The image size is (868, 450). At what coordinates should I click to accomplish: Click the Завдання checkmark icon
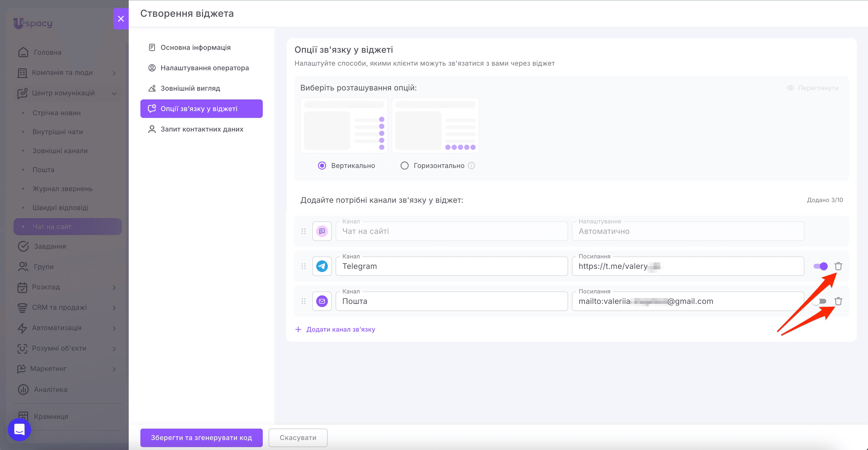(x=23, y=246)
